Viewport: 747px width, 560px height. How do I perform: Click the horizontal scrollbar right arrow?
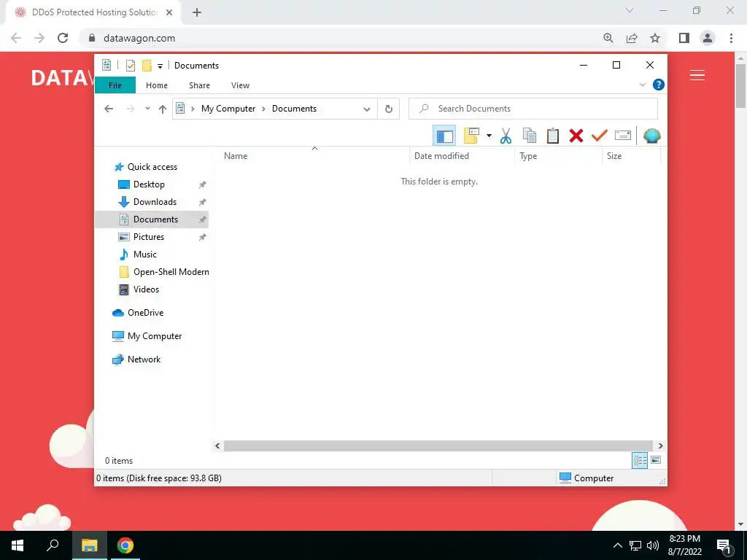click(x=660, y=446)
